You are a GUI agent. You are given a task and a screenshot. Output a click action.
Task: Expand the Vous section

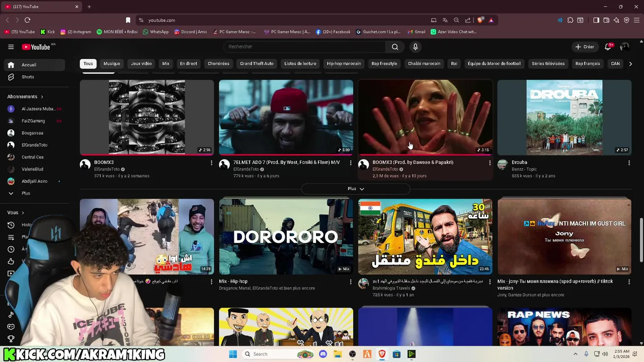(x=16, y=213)
